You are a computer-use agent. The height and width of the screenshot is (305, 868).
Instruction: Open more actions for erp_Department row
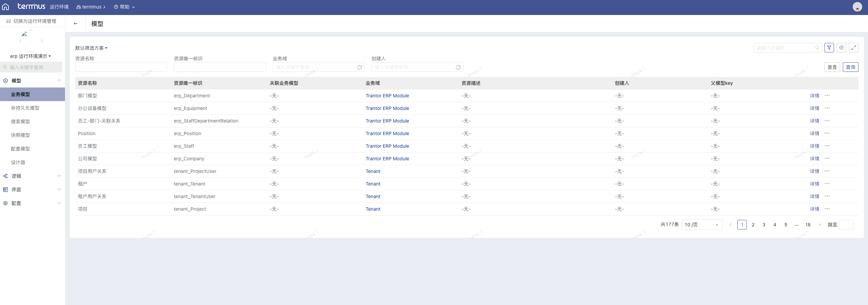(x=827, y=96)
